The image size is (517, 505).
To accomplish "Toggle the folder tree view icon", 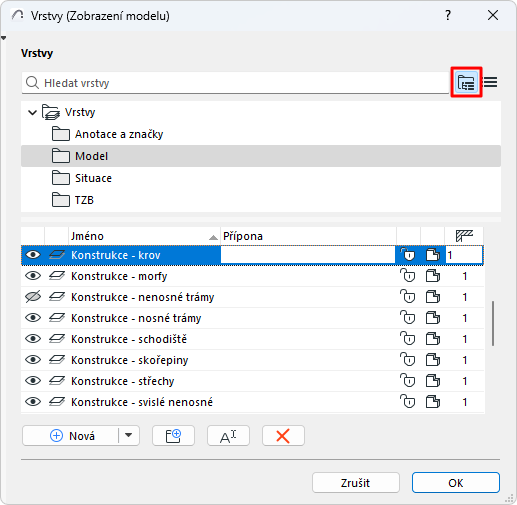I will pos(466,82).
